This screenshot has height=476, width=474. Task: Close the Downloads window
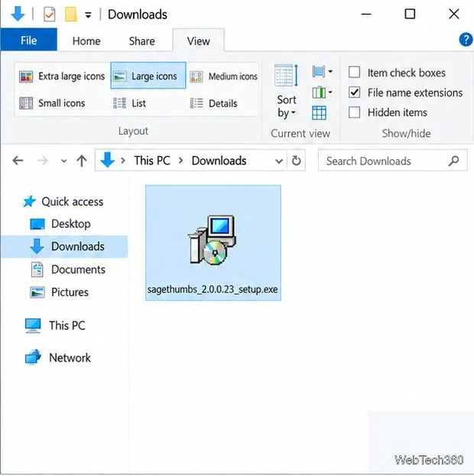click(x=454, y=14)
